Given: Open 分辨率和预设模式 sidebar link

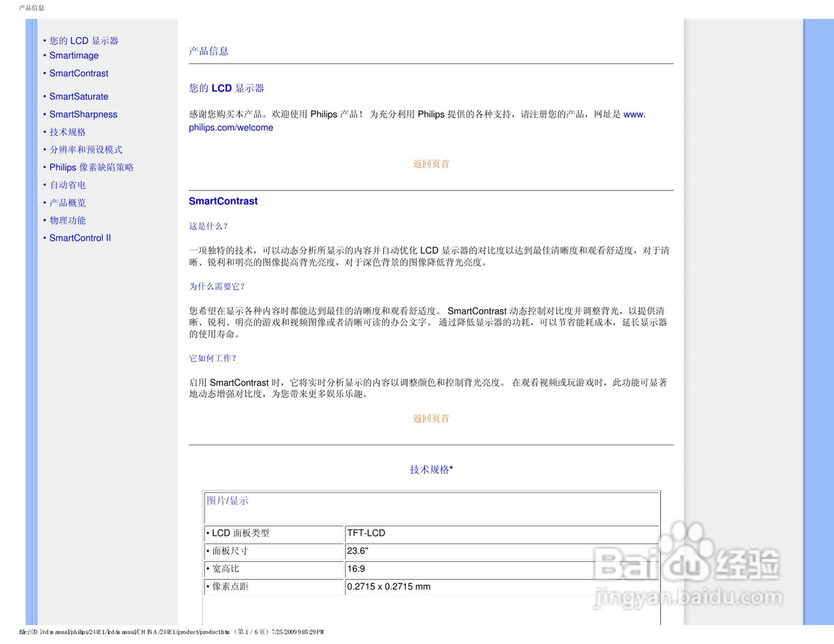Looking at the screenshot, I should [x=86, y=149].
